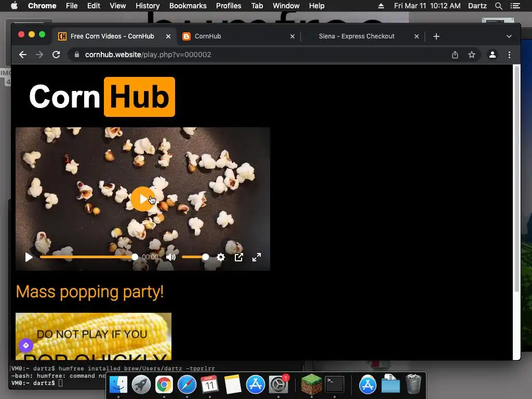Open video settings gear icon
The image size is (532, 399).
point(220,257)
